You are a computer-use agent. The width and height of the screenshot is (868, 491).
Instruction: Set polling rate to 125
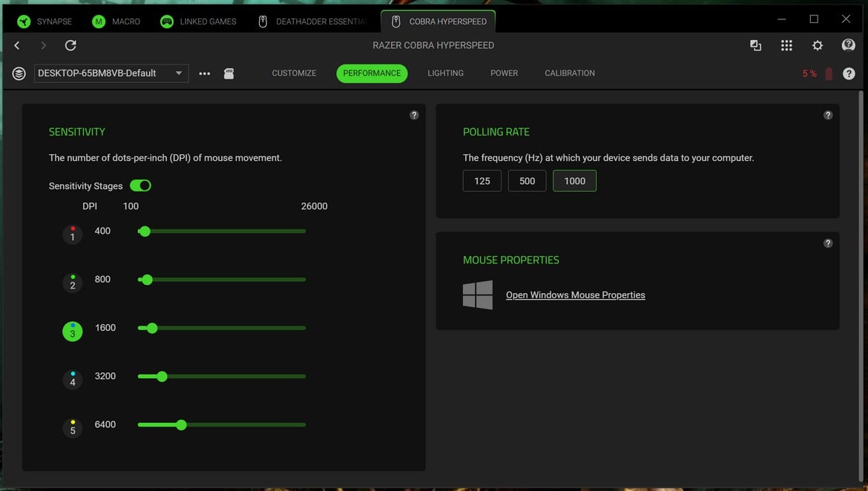coord(481,181)
